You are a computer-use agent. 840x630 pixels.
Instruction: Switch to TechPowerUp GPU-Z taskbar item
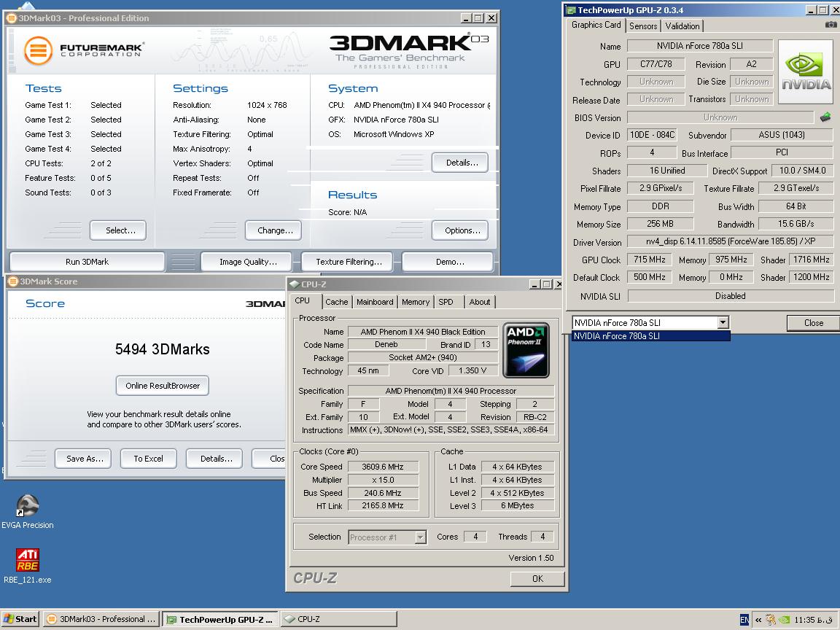point(220,619)
